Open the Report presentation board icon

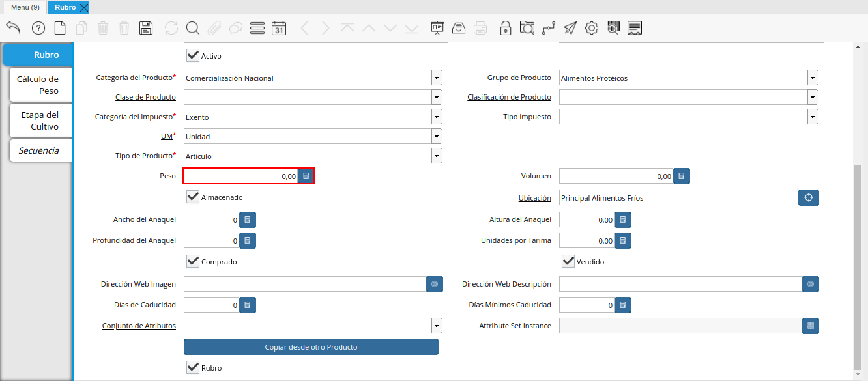pos(437,28)
